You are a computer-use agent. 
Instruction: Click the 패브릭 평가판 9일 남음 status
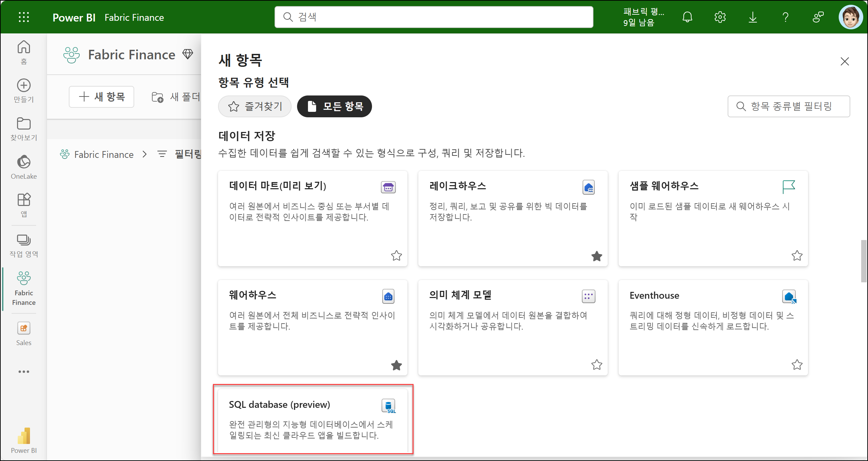[644, 17]
